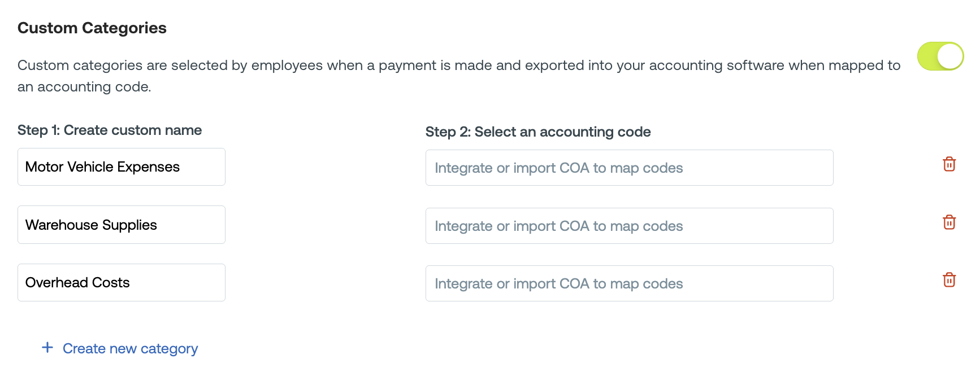Screen dimensions: 980x385
Task: Open accounting code selector for Overhead Costs
Action: [629, 283]
